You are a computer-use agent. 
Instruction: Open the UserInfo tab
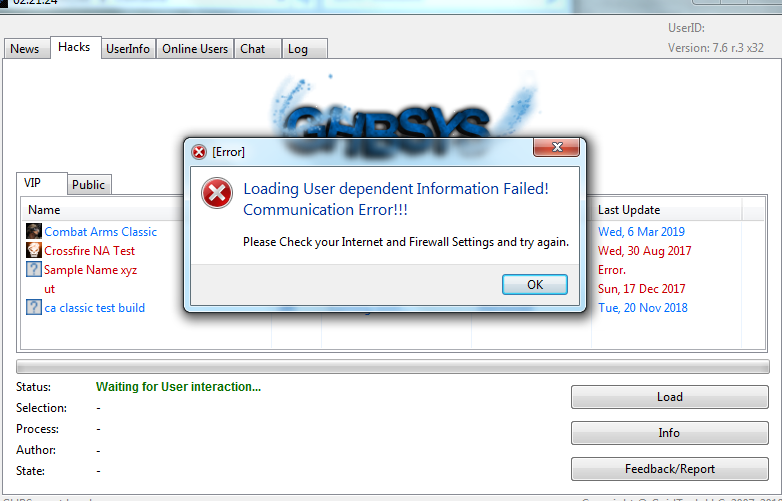128,49
